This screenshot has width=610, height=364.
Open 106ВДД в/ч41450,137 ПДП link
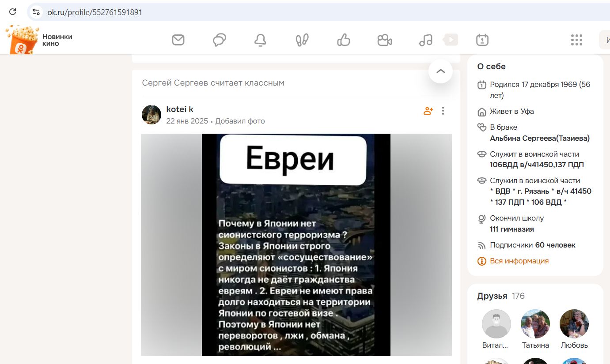tap(537, 165)
